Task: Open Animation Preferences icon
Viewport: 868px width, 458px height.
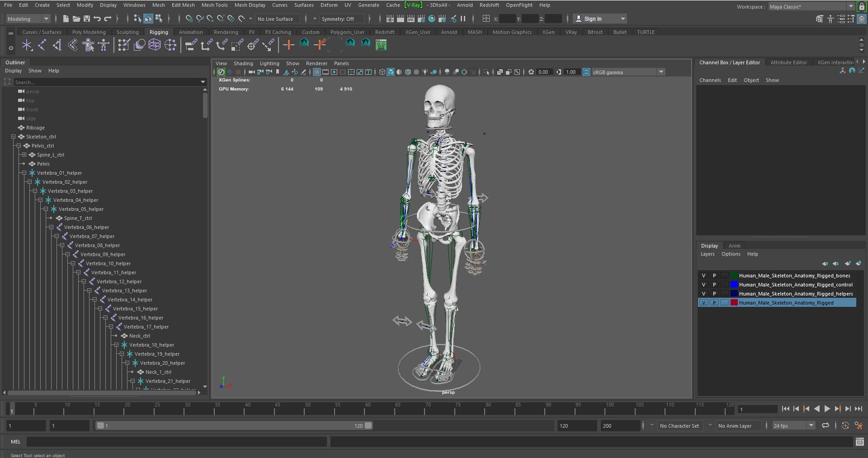Action: coord(858,425)
